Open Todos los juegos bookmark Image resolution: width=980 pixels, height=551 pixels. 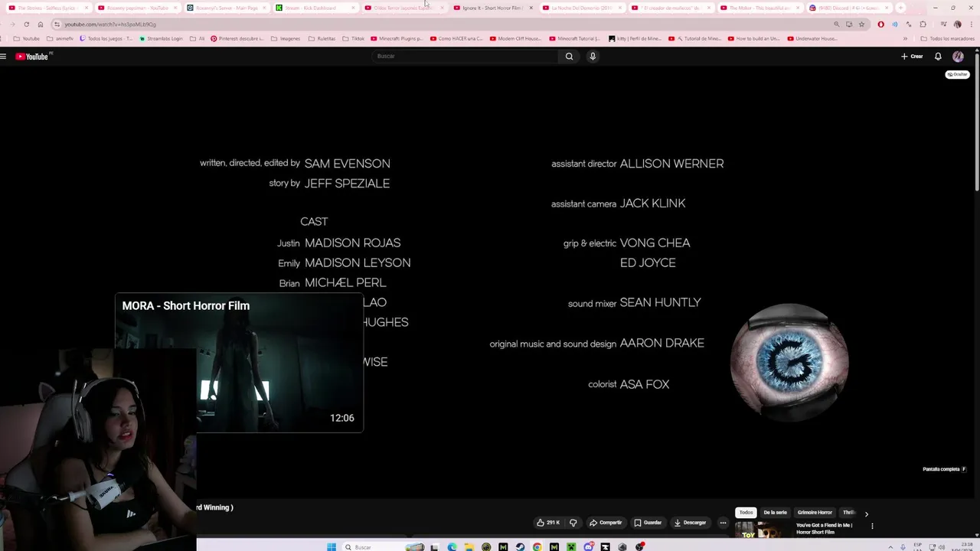point(106,38)
